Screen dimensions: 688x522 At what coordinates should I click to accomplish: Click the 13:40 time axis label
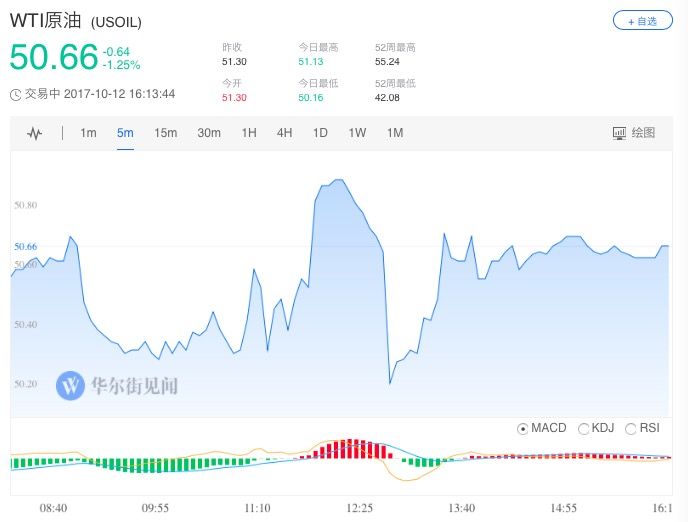(x=462, y=508)
